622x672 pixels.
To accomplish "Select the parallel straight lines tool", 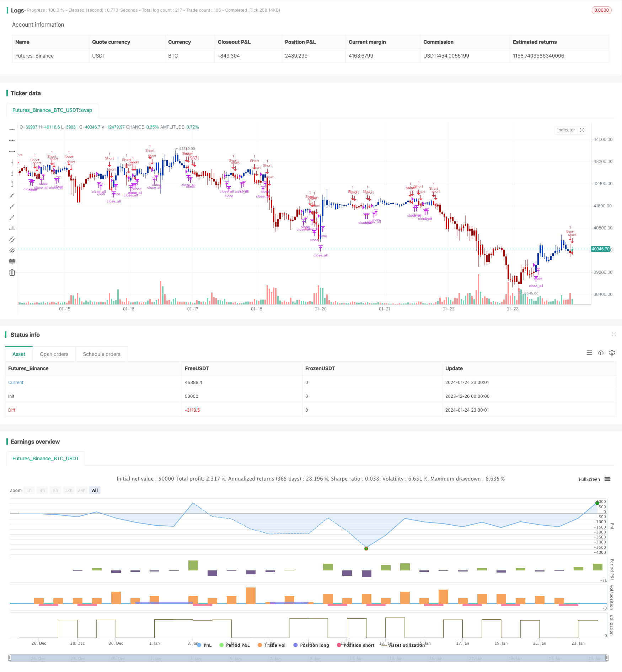I will tap(12, 250).
